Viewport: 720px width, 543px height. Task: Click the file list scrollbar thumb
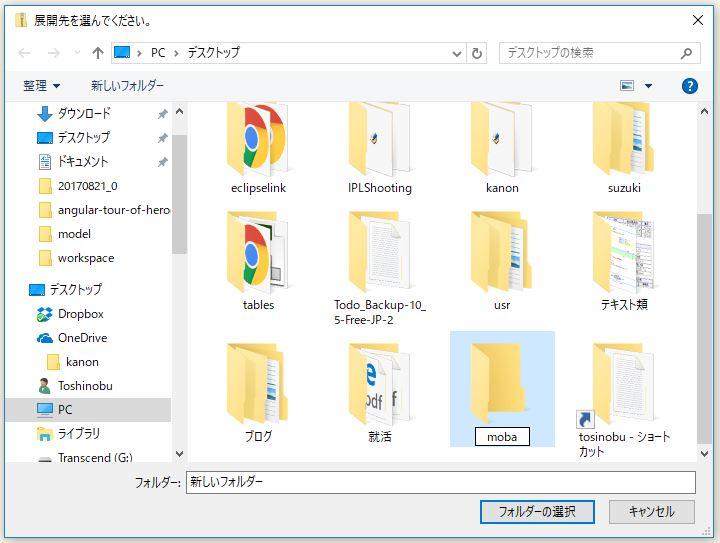704,328
